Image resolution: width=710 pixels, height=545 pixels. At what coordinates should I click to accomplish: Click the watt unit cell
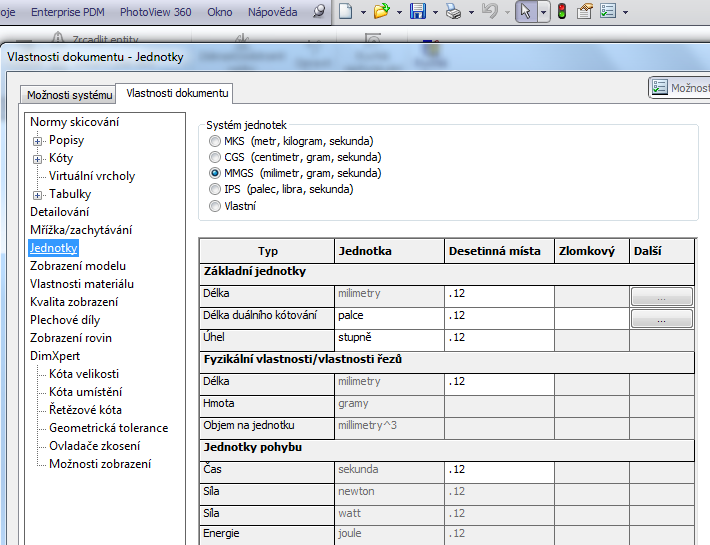pyautogui.click(x=389, y=516)
